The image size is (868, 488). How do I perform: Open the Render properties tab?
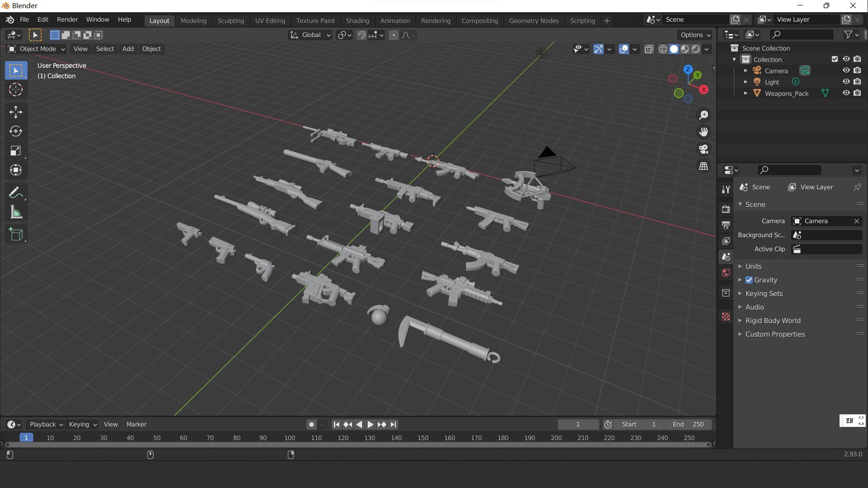[726, 209]
